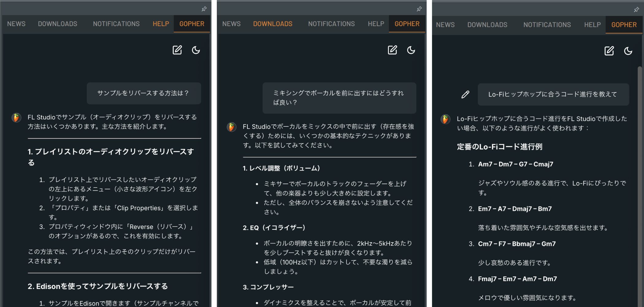Open the HELP tab in the right panel

point(592,25)
